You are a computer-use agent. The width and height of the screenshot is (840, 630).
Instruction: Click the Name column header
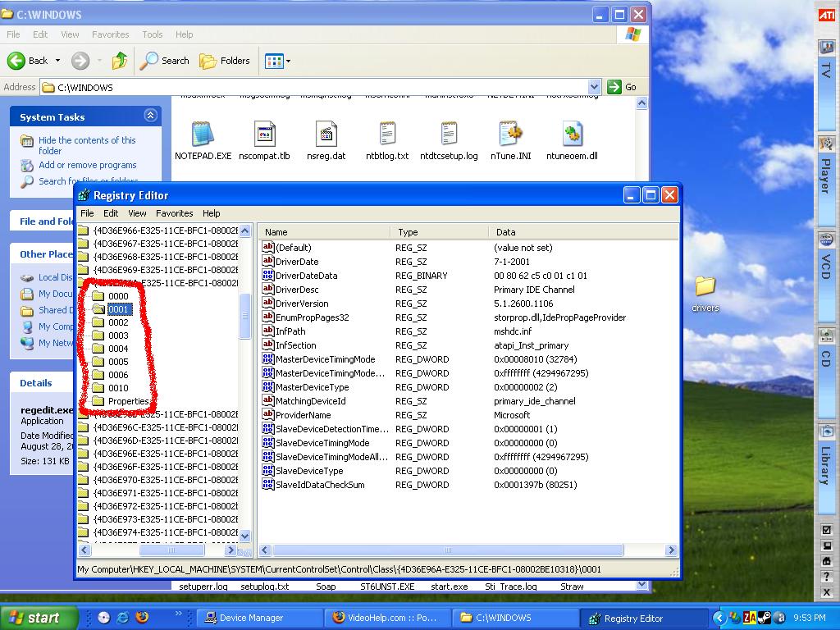point(325,232)
